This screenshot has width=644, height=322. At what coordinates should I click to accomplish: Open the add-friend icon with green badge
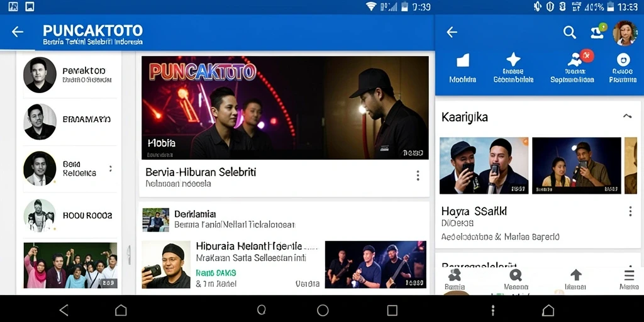[x=598, y=32]
